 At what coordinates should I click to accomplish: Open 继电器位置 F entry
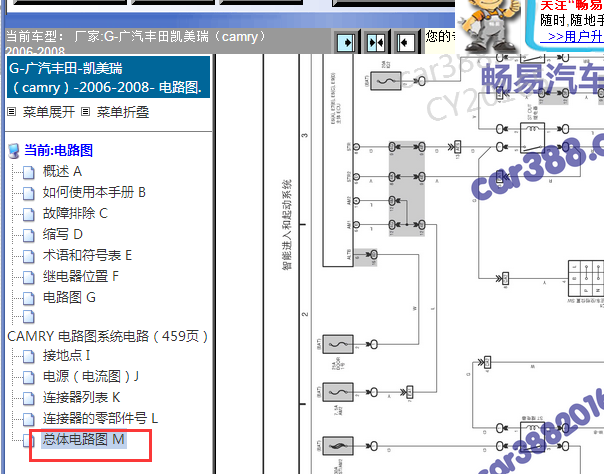(81, 276)
